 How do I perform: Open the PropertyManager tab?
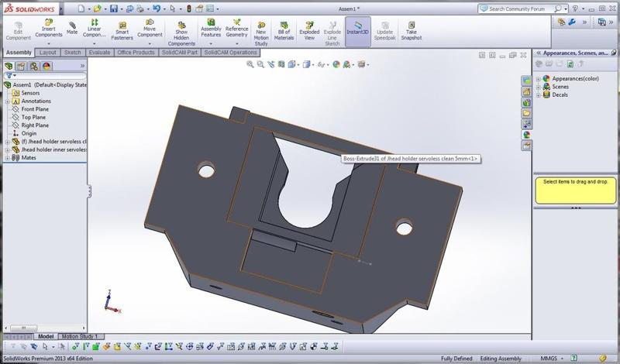coord(21,66)
